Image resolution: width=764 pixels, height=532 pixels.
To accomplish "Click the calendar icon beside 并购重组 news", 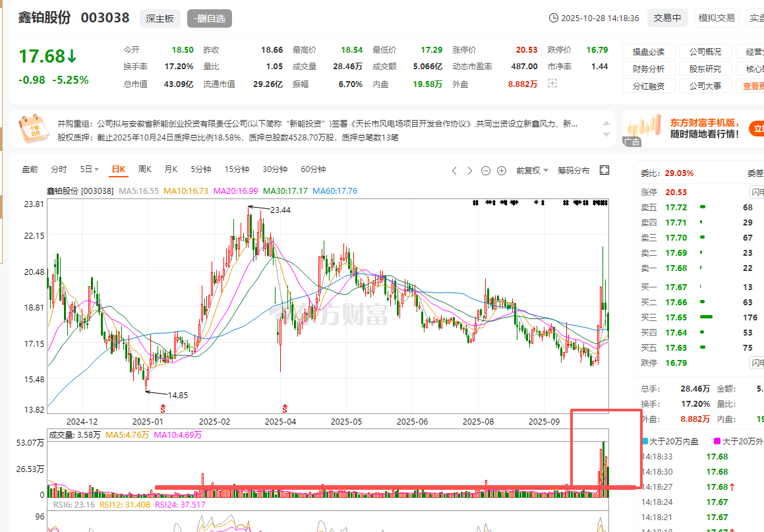I will pyautogui.click(x=33, y=129).
